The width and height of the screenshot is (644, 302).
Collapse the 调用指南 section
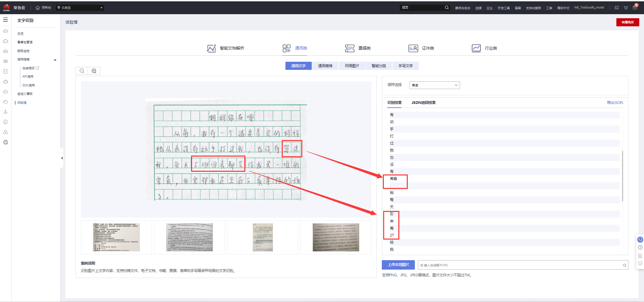point(55,60)
